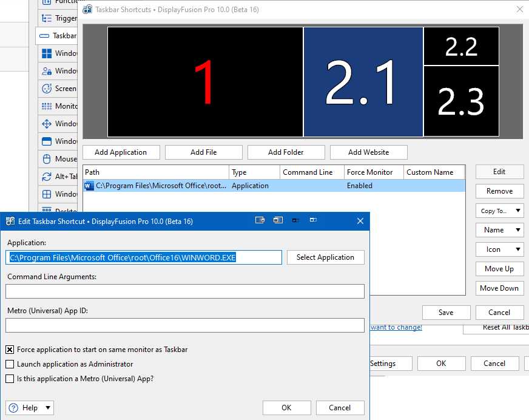Open the Icon dropdown button
The height and width of the screenshot is (420, 529).
pos(500,249)
